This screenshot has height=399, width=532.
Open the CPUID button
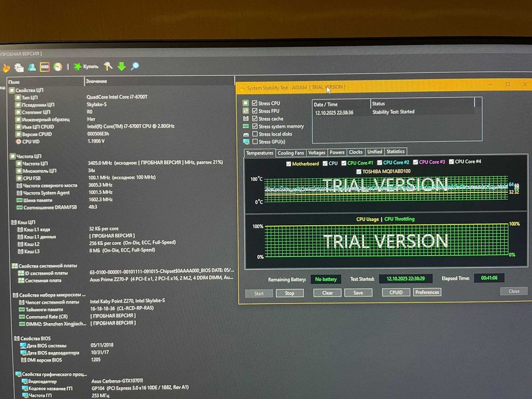pyautogui.click(x=396, y=292)
